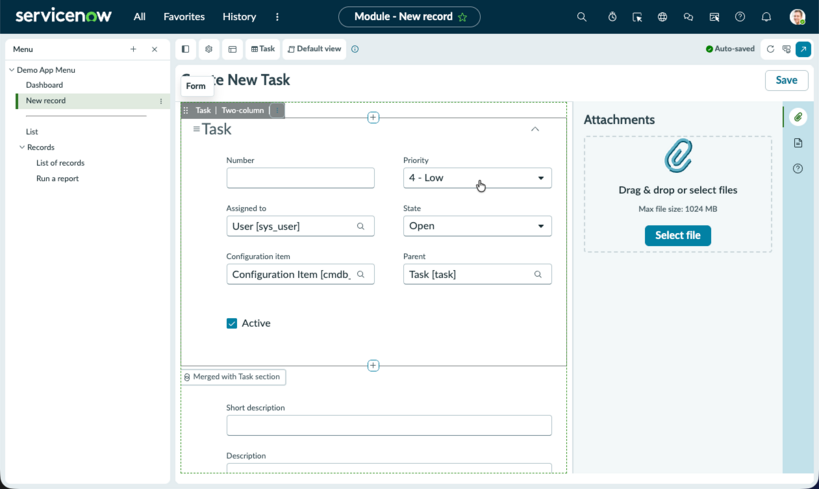819x489 pixels.
Task: Add new menu item with plus icon
Action: pos(133,49)
